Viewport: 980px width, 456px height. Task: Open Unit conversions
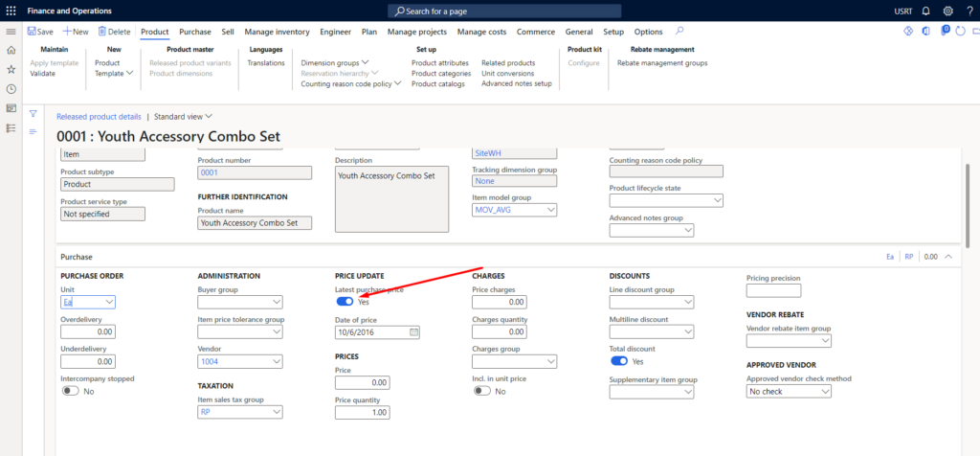coord(507,74)
